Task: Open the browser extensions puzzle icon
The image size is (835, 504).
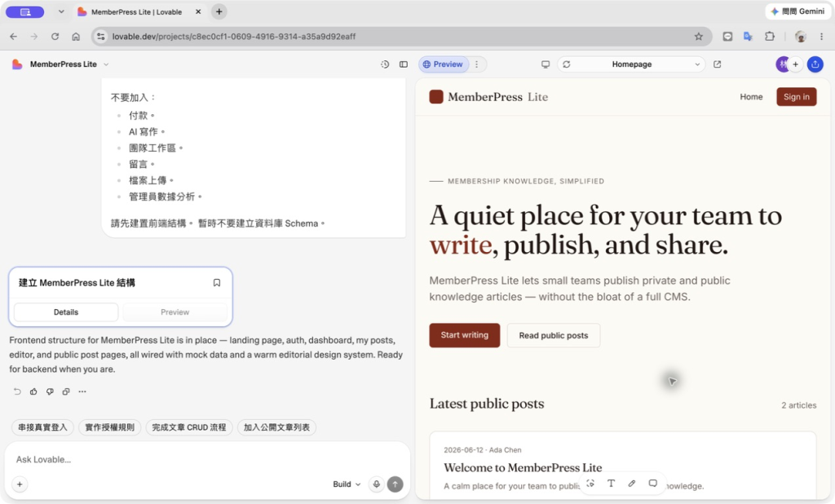Action: [770, 36]
